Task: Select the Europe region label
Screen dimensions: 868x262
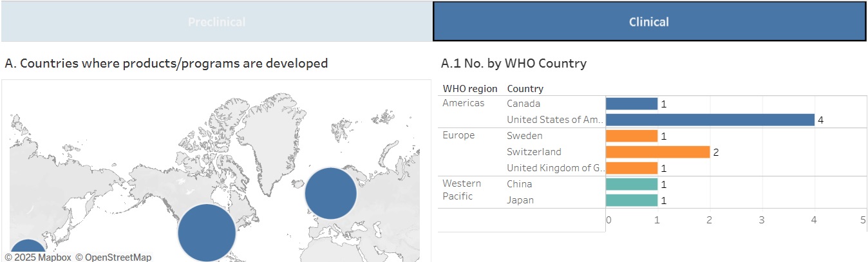Action: pyautogui.click(x=458, y=135)
